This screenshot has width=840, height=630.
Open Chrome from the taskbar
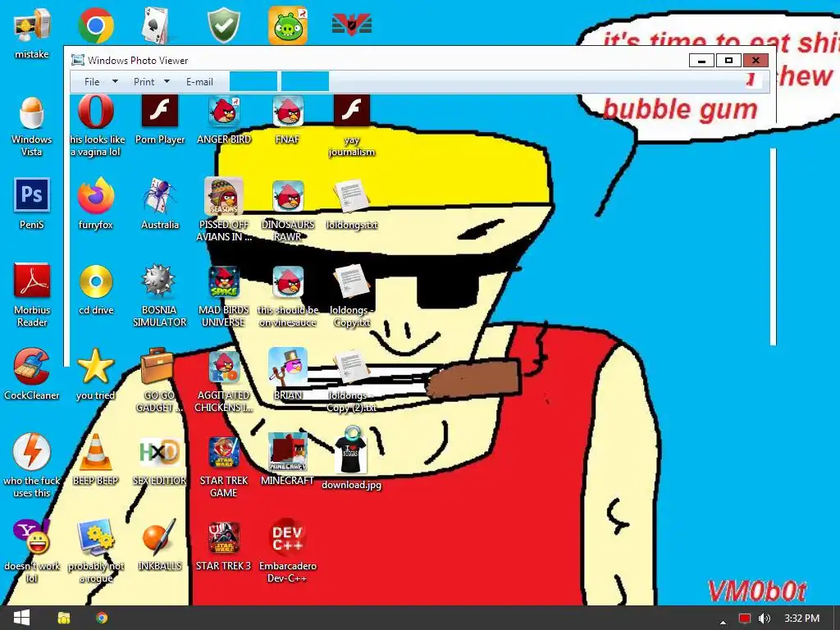coord(102,619)
